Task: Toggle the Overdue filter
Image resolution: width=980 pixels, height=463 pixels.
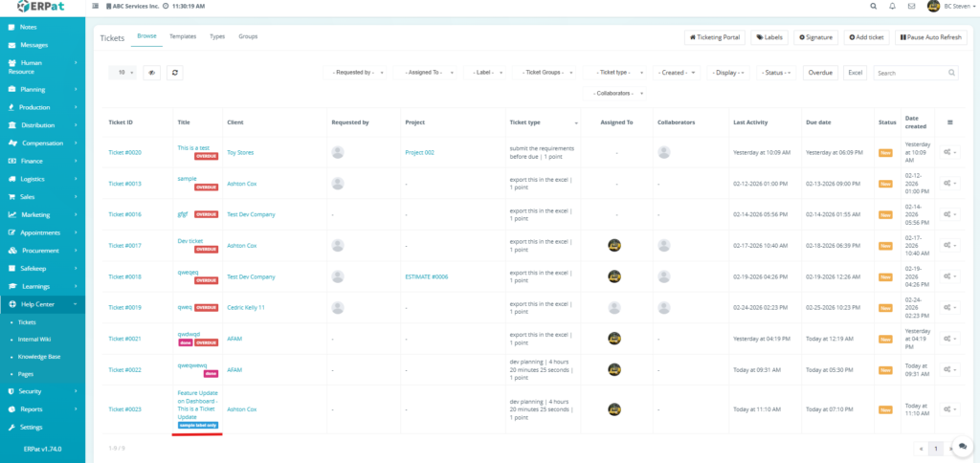Action: [820, 73]
